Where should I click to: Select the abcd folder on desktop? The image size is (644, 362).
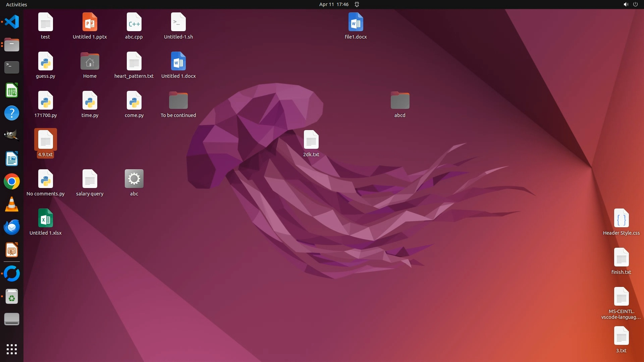point(400,101)
